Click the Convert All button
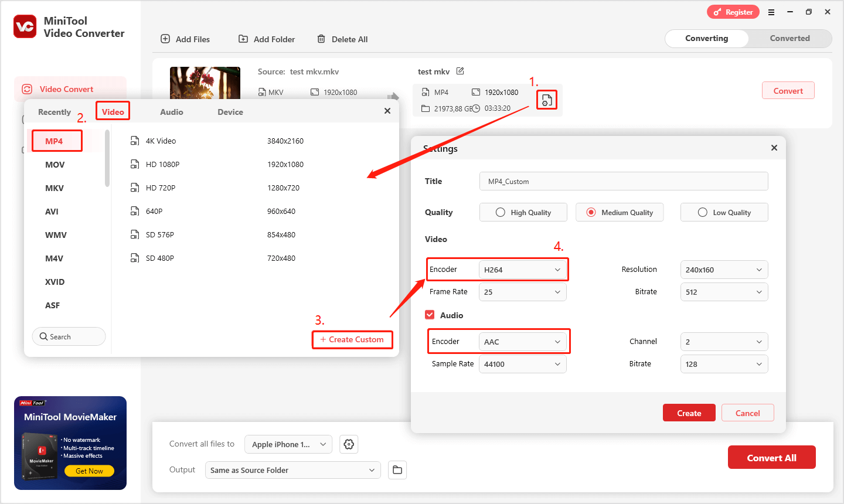Viewport: 844px width, 504px height. 771,458
